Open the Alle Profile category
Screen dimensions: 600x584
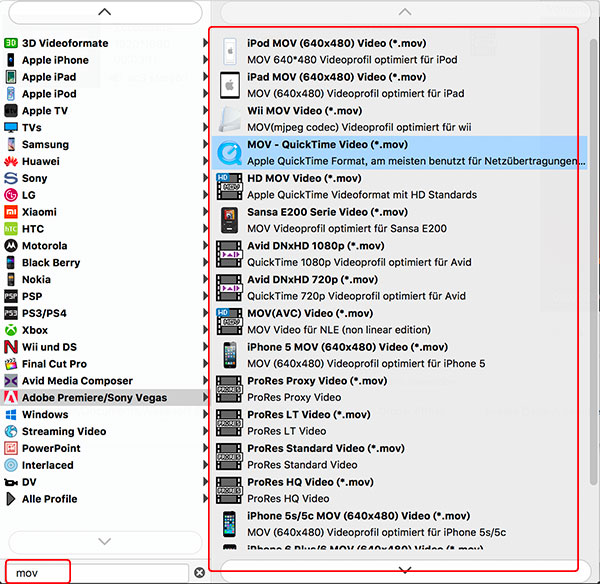105,499
